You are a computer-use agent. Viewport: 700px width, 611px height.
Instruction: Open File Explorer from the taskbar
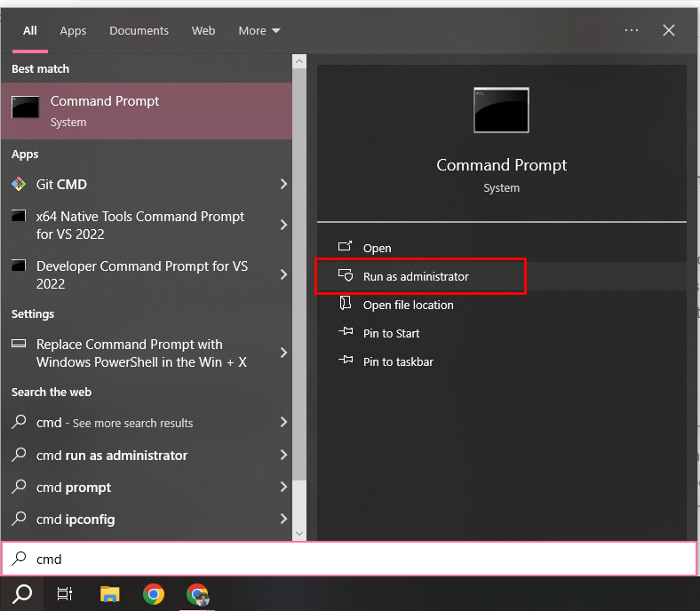[x=110, y=594]
